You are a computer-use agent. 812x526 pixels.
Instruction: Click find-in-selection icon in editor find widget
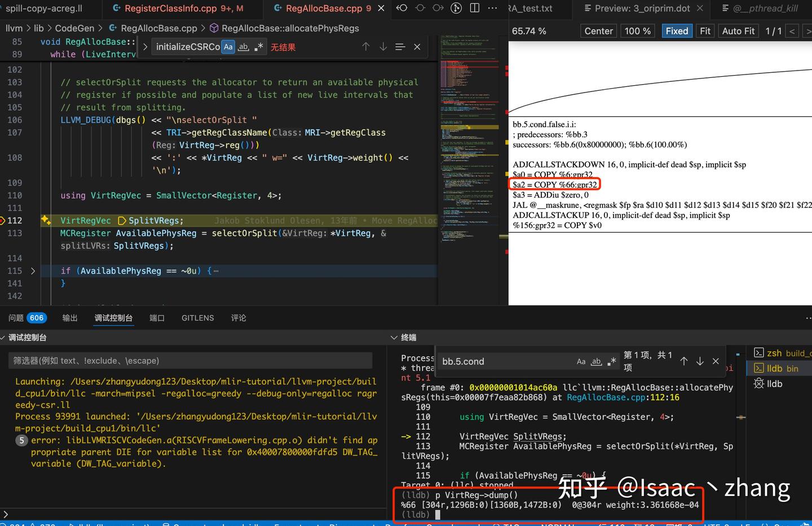[x=400, y=47]
